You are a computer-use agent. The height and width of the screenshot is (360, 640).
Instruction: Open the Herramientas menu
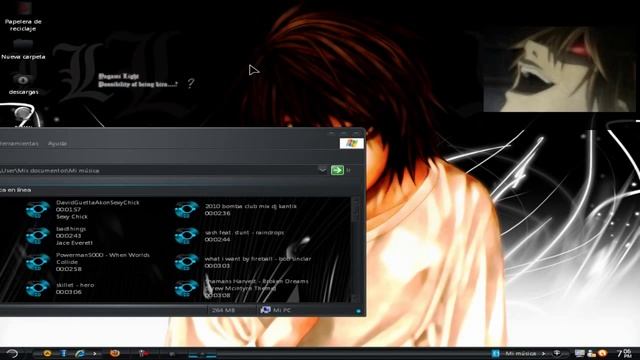coord(19,144)
